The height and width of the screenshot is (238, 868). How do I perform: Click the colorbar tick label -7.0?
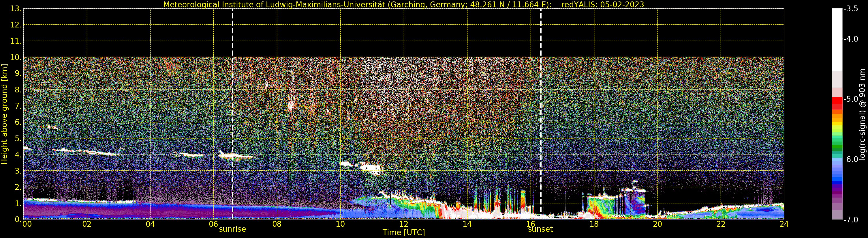point(851,220)
